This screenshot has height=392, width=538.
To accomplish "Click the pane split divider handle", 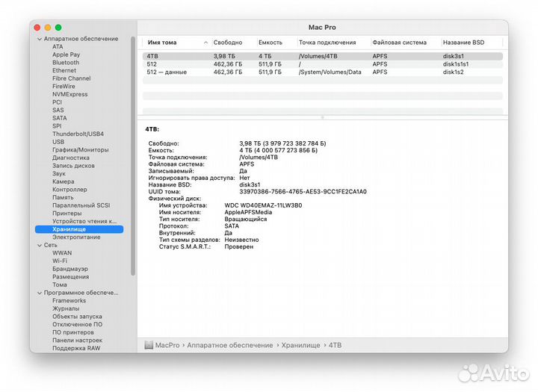I will point(322,118).
